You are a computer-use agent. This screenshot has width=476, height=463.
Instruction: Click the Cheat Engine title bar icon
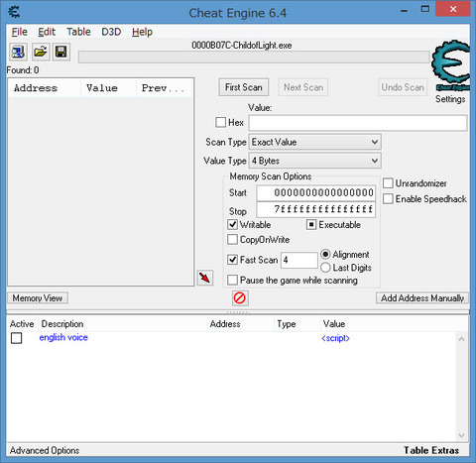[x=14, y=12]
